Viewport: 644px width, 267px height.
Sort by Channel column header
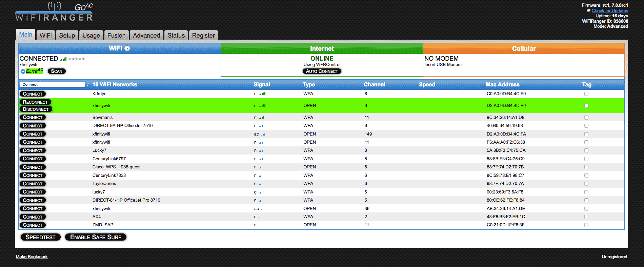coord(374,85)
